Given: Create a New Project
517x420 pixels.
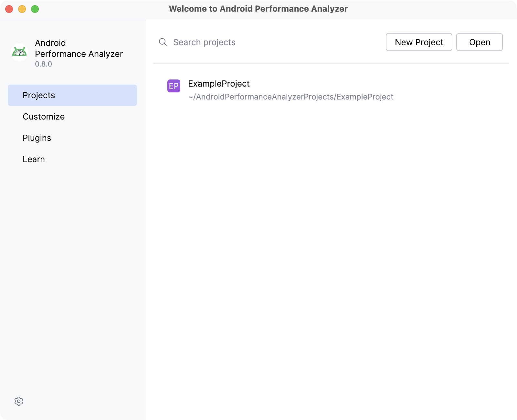Looking at the screenshot, I should pyautogui.click(x=419, y=42).
